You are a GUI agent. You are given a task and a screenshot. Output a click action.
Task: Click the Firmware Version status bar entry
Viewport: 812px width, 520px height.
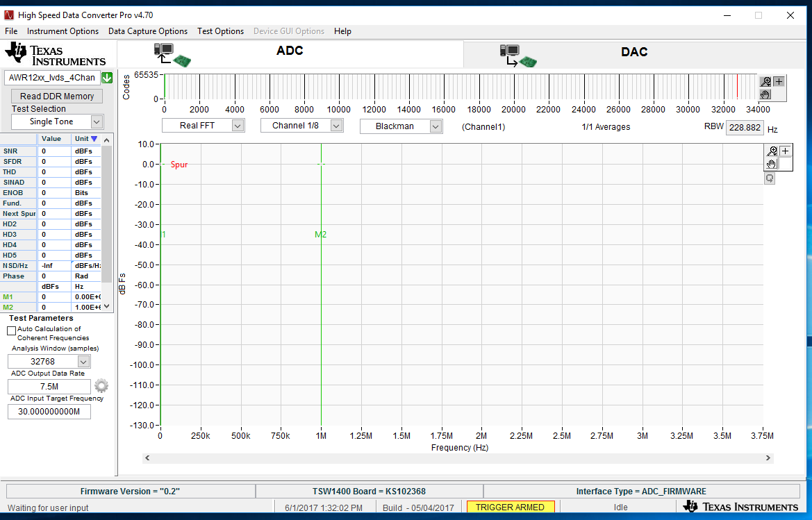point(131,491)
